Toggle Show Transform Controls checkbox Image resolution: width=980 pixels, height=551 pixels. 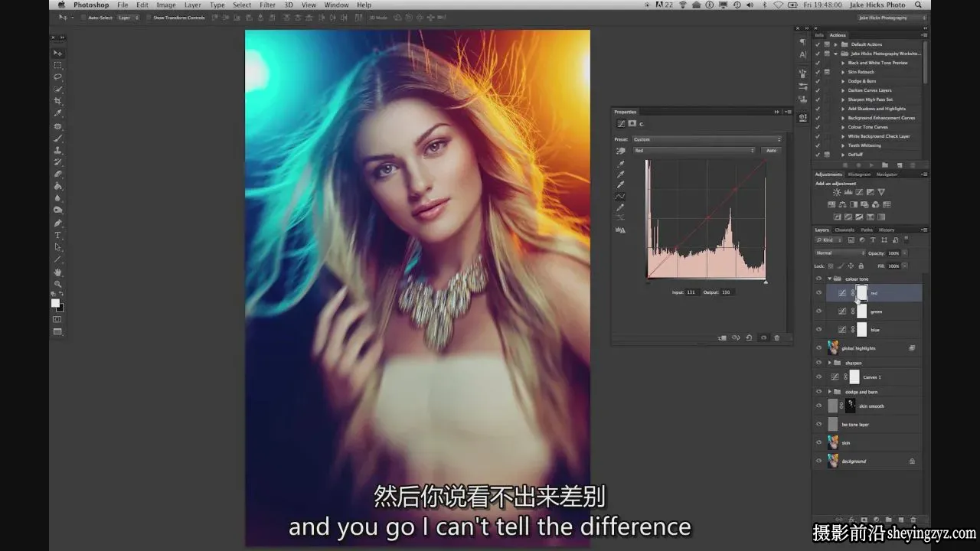[x=149, y=18]
